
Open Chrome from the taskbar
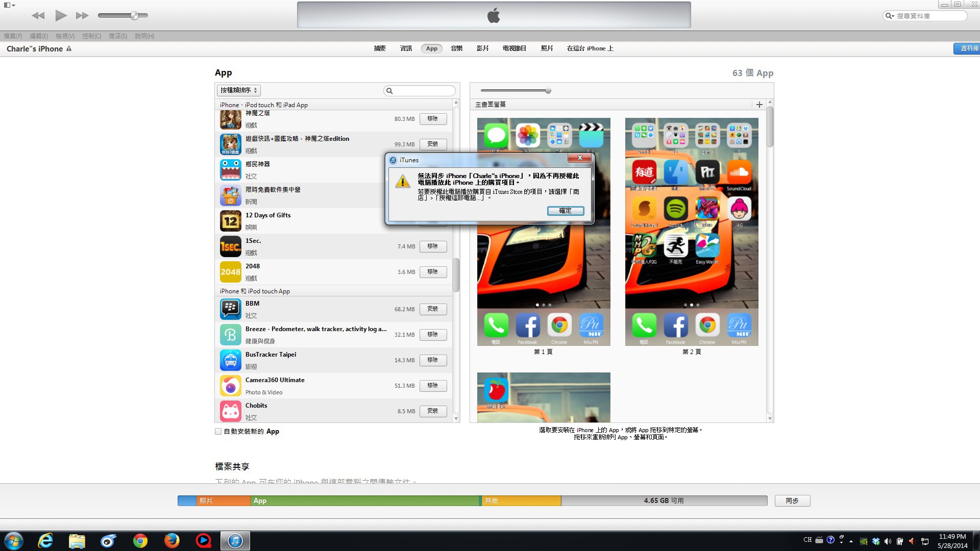click(x=140, y=541)
